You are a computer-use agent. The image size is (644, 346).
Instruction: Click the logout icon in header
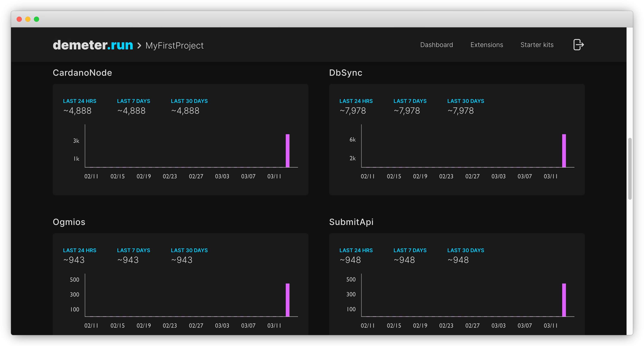pyautogui.click(x=578, y=45)
